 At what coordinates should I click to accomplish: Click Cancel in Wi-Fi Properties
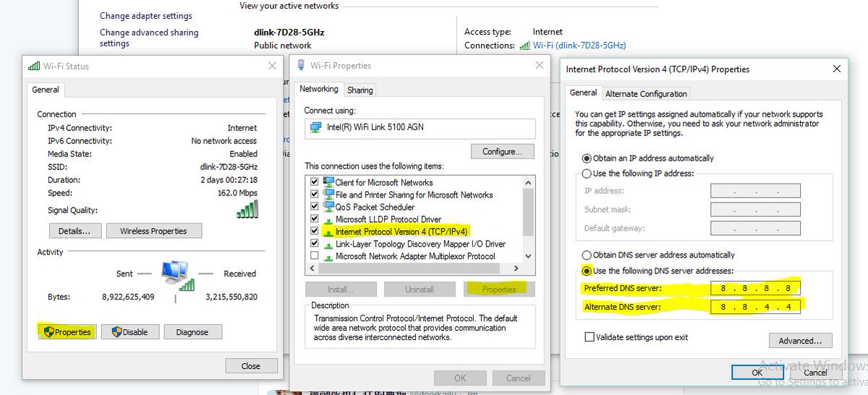click(x=519, y=378)
